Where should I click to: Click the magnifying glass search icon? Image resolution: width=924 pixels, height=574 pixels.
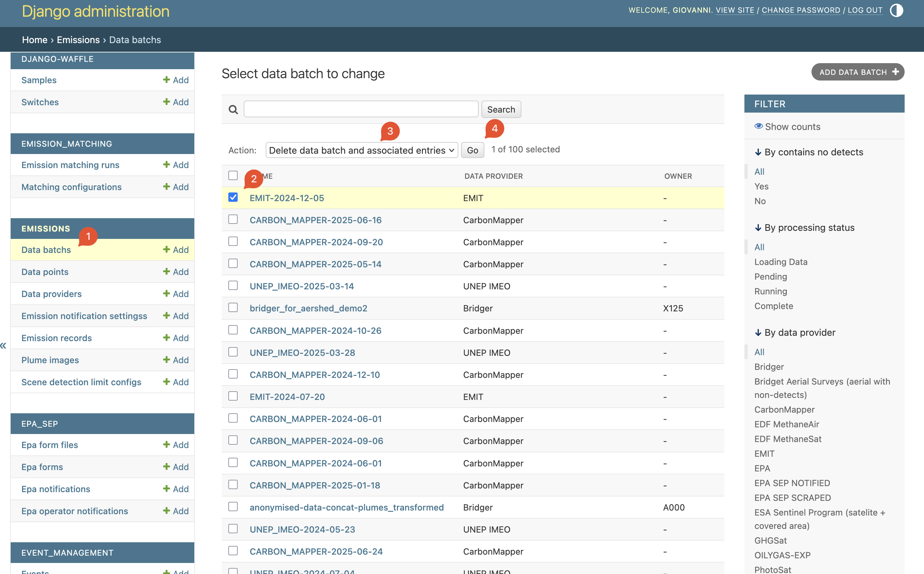click(x=233, y=110)
